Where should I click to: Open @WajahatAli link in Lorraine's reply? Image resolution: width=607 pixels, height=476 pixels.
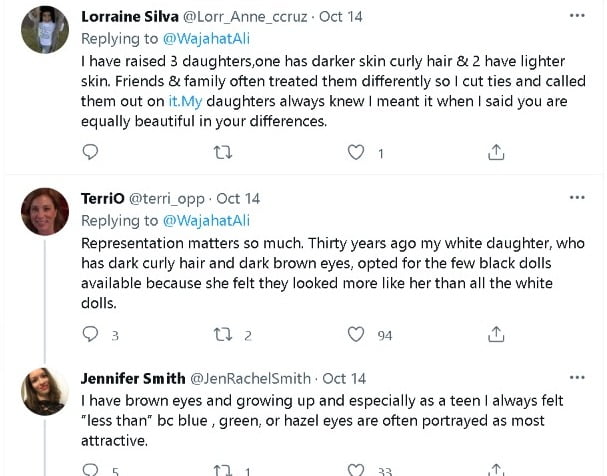(x=205, y=38)
